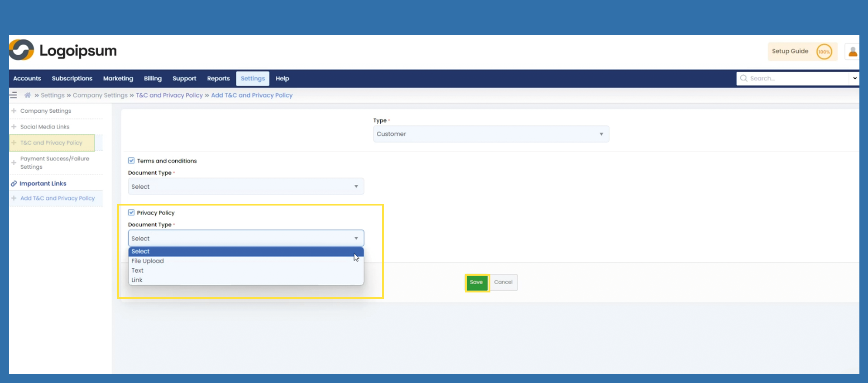Open Terms and conditions Document Type dropdown
The width and height of the screenshot is (868, 383).
[245, 187]
